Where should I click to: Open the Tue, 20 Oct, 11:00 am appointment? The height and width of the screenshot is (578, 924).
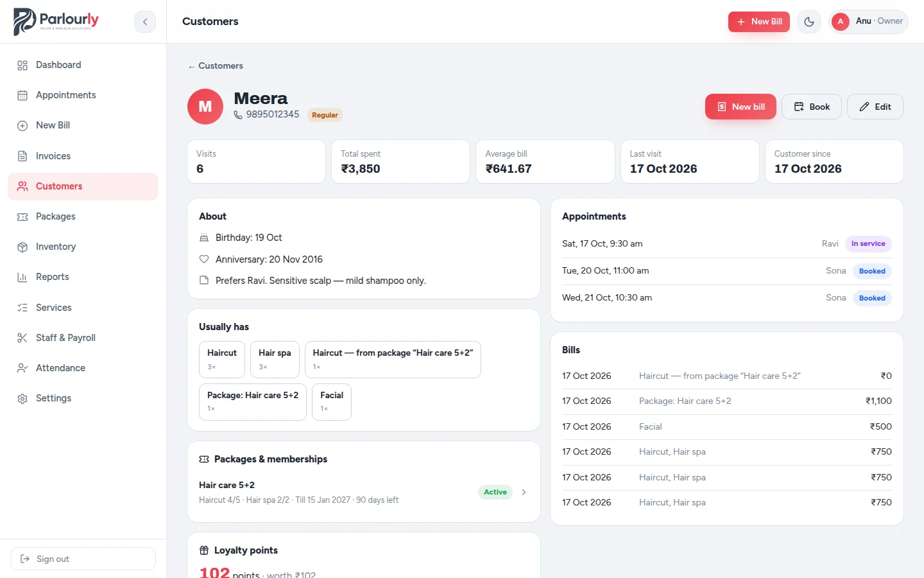(x=727, y=271)
